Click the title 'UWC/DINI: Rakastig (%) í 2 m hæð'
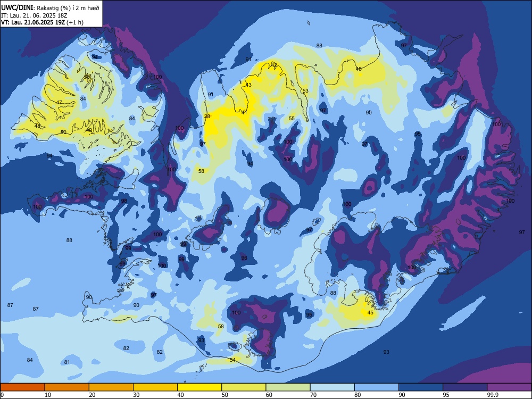 50,7
